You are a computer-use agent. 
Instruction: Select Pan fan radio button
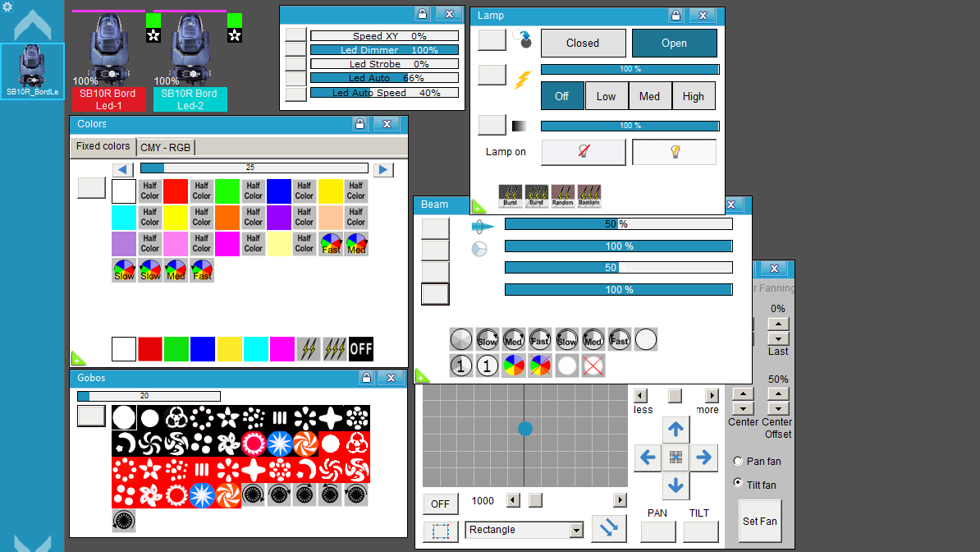coord(738,462)
